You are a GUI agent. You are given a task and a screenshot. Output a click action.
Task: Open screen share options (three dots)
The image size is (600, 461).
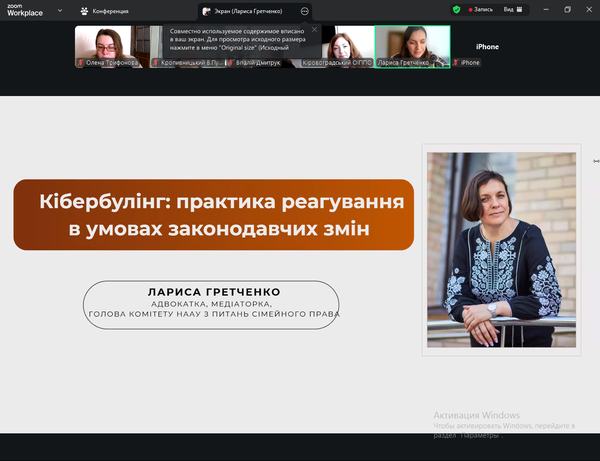[305, 10]
